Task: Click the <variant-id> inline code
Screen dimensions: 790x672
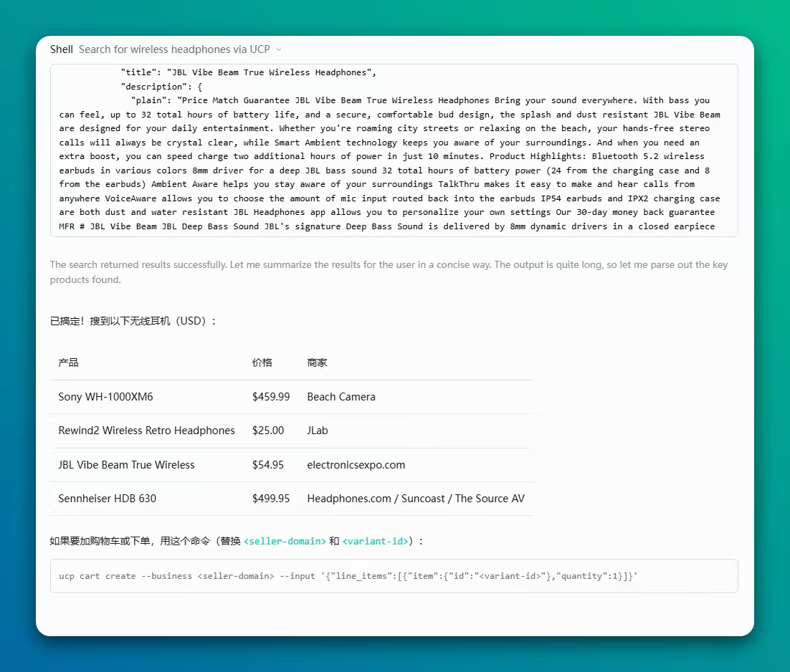Action: [376, 541]
